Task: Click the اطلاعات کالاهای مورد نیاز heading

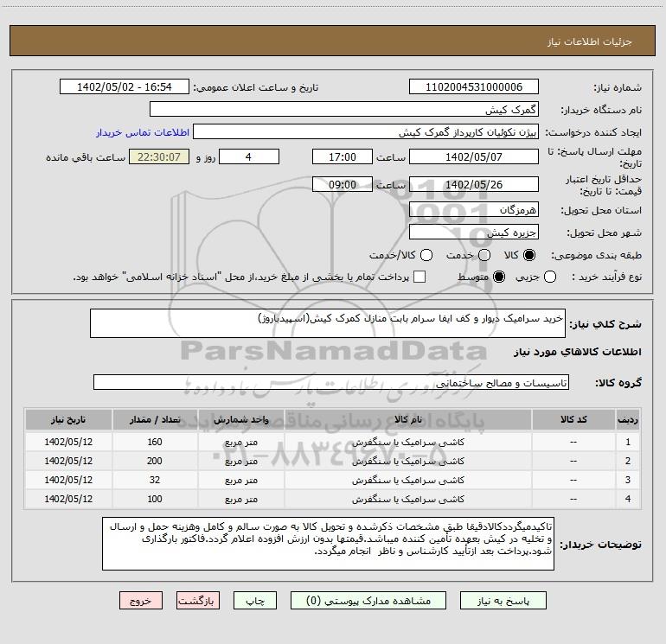Action: [x=577, y=352]
